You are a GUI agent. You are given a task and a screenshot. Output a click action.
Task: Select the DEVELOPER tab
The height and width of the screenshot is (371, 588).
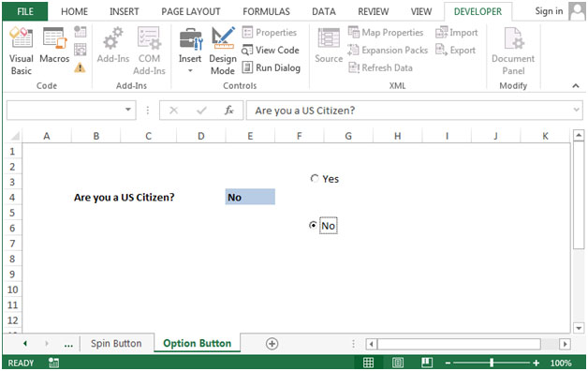pyautogui.click(x=478, y=11)
